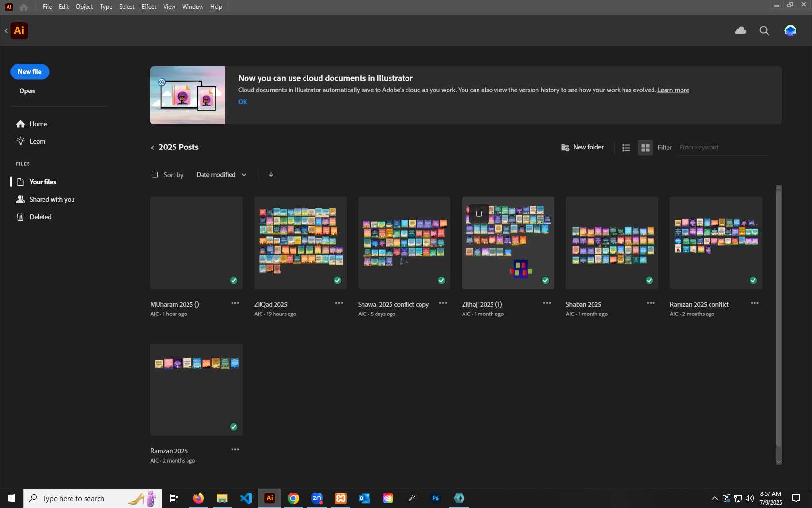Open Firefox from the taskbar
The width and height of the screenshot is (812, 508).
pos(198,498)
